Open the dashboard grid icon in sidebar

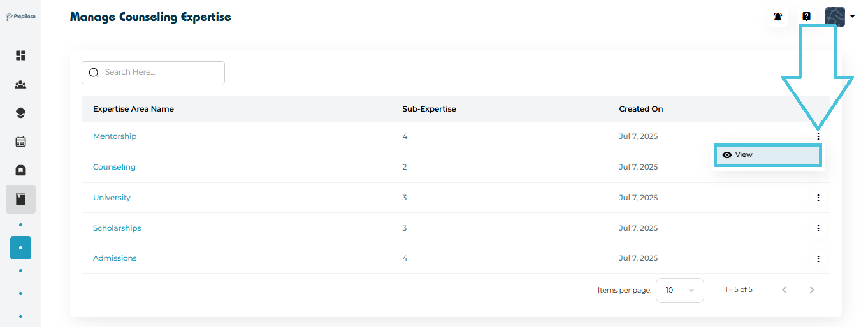pyautogui.click(x=20, y=55)
